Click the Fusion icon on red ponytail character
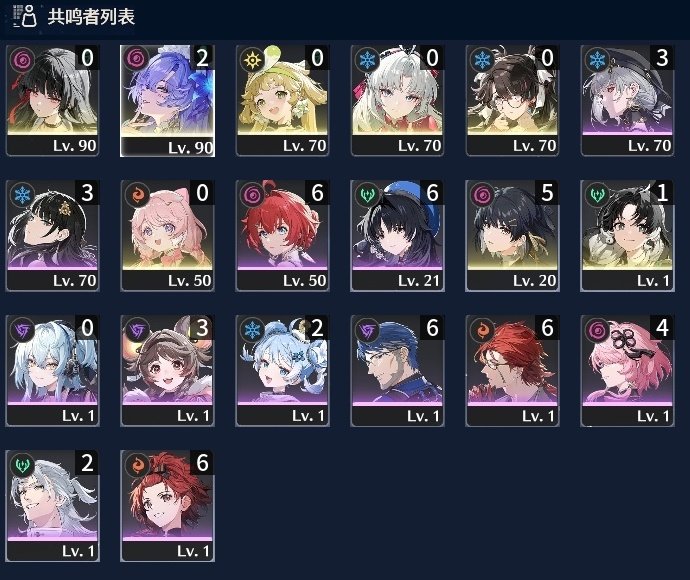Viewport: 690px width, 580px height. [137, 464]
